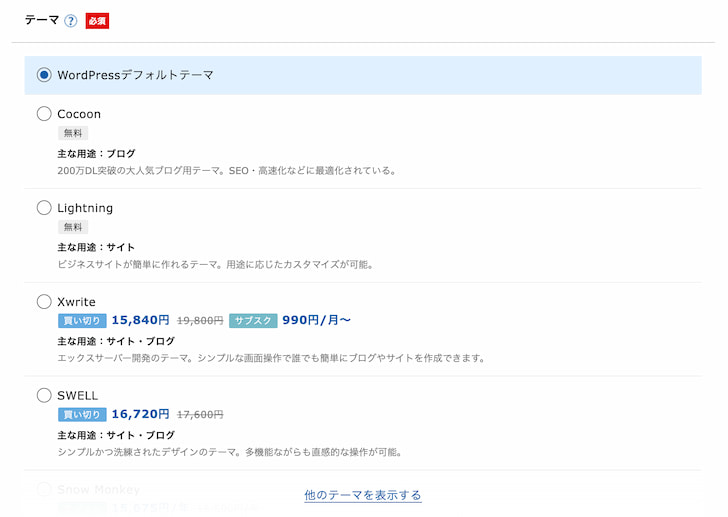Click the struck-through 17,600円 price

coord(200,414)
